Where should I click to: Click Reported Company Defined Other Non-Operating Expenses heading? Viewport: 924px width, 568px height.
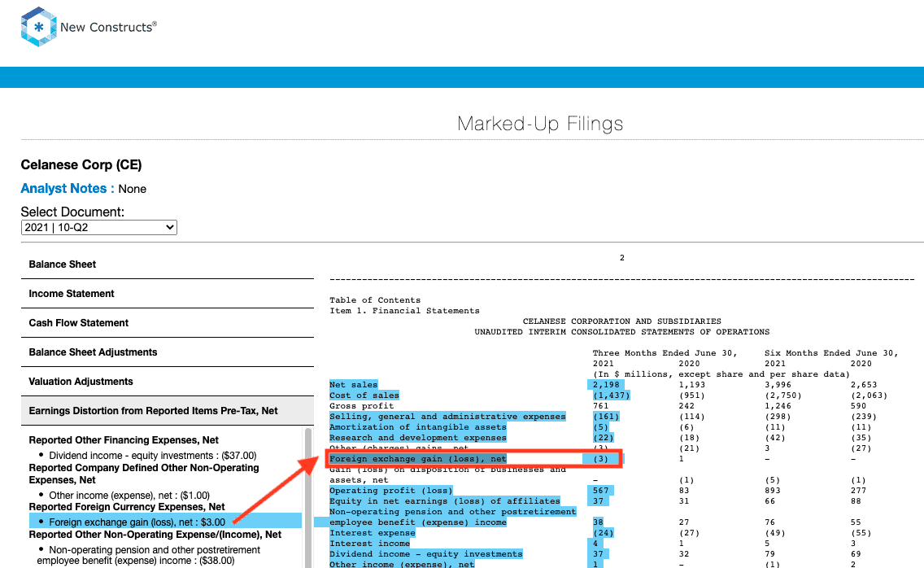(144, 474)
